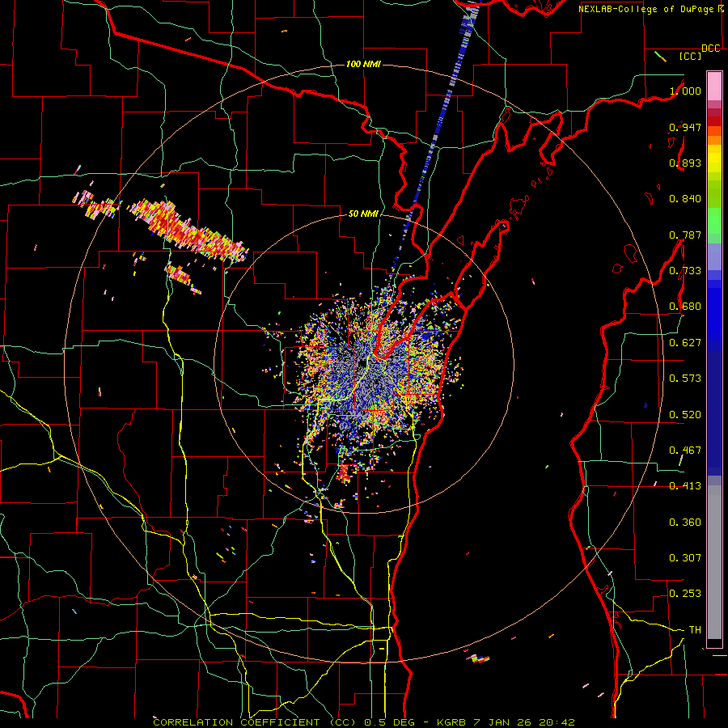This screenshot has height=728, width=728.
Task: Click the 0.413 legend value
Action: click(685, 486)
